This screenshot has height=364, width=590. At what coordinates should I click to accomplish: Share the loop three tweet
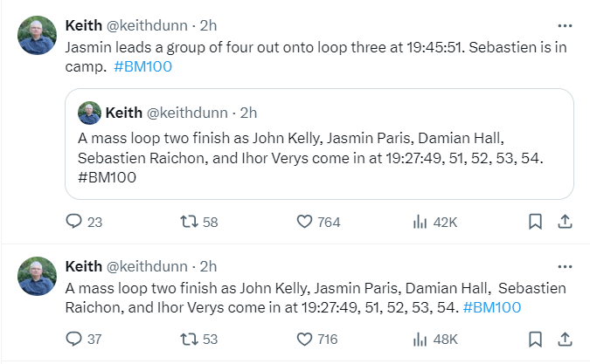(565, 223)
